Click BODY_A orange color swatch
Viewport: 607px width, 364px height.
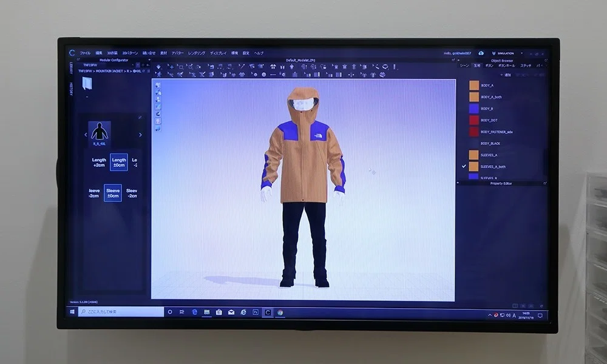tap(474, 86)
